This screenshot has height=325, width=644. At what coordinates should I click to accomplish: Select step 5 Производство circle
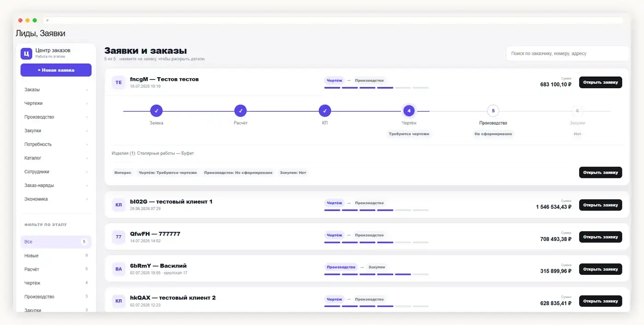[493, 111]
